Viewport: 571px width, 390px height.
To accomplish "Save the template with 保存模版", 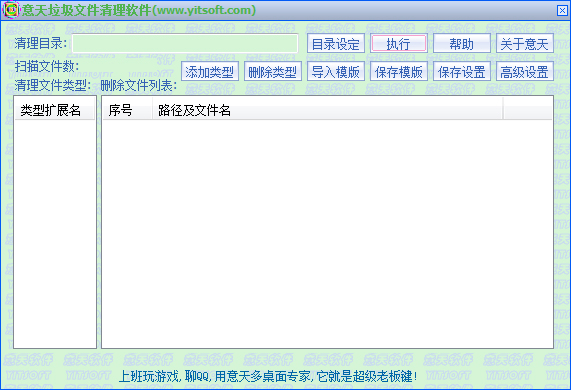I will (399, 71).
